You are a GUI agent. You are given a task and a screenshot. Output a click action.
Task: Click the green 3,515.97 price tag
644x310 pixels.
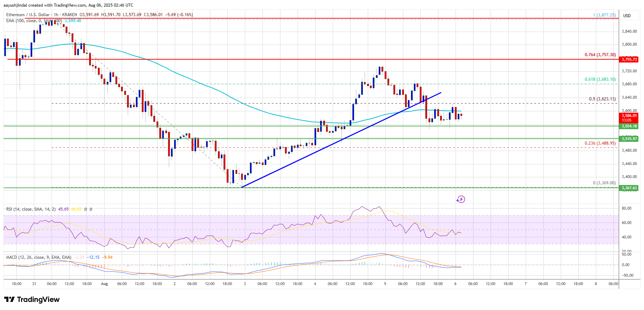(629, 139)
